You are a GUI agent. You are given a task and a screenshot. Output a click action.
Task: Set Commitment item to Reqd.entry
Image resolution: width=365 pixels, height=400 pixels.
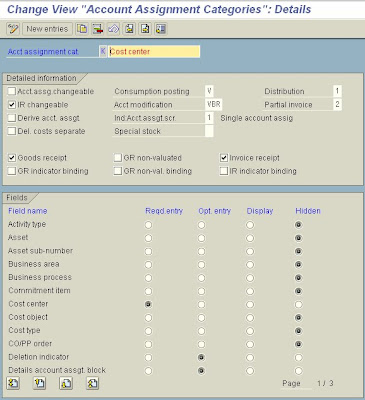[x=148, y=291]
